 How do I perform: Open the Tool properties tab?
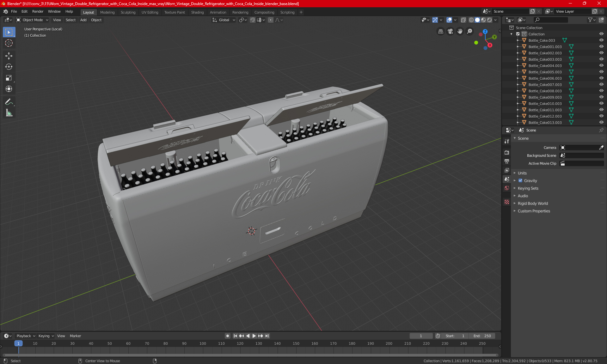click(507, 141)
